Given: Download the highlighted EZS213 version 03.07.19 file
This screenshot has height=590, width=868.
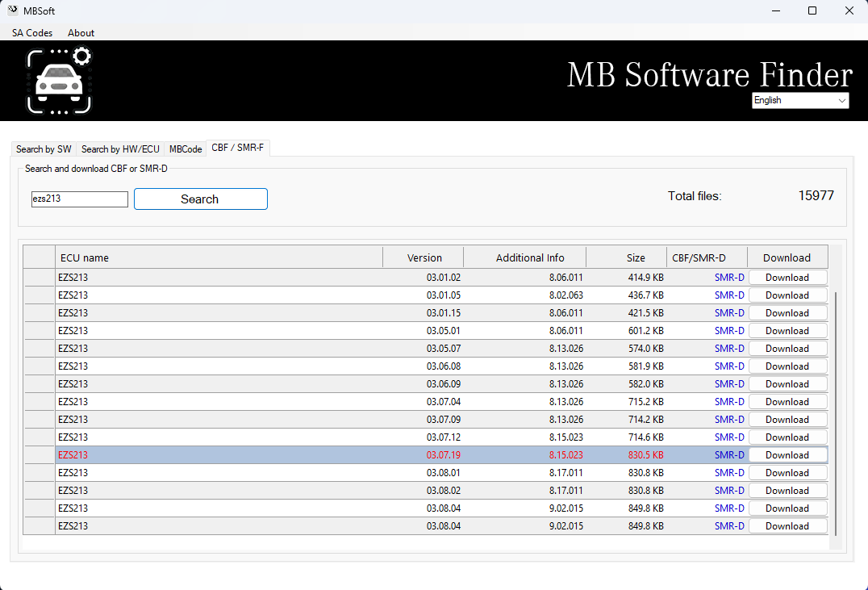Looking at the screenshot, I should coord(787,454).
